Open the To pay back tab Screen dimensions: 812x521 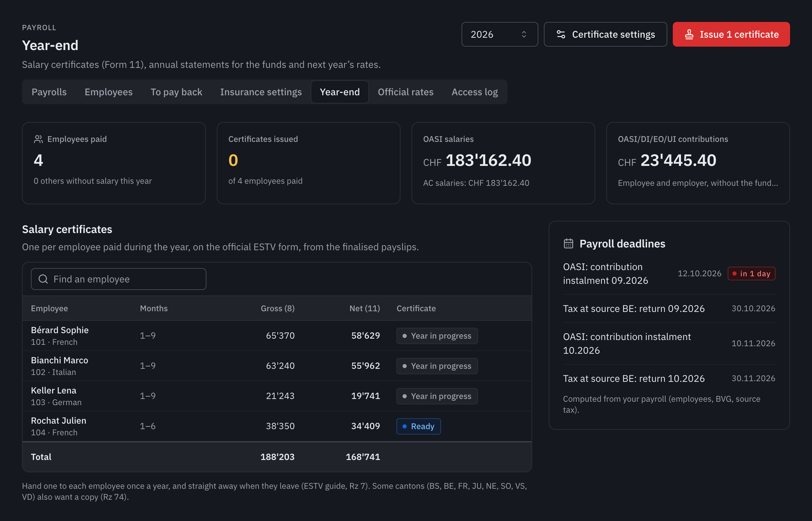176,92
